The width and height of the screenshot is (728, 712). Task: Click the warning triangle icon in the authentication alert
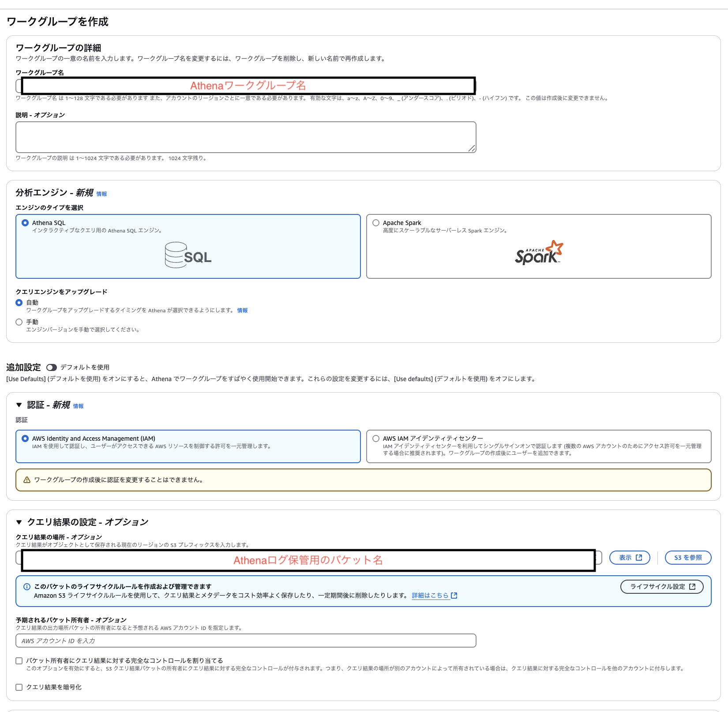[27, 480]
